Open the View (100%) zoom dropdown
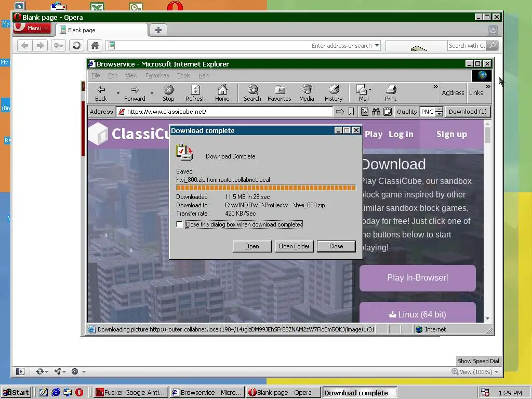This screenshot has width=532, height=399. coord(475,372)
